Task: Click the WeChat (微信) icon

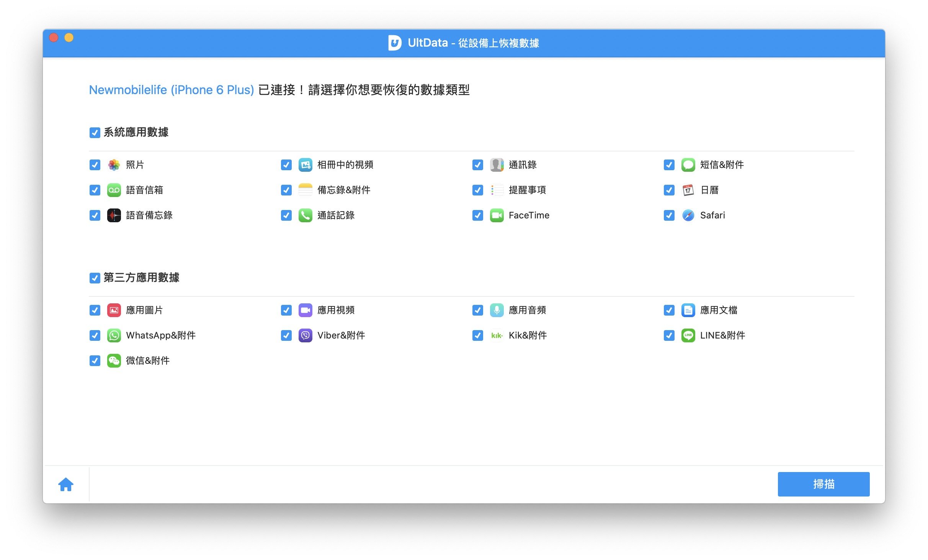Action: pyautogui.click(x=114, y=361)
